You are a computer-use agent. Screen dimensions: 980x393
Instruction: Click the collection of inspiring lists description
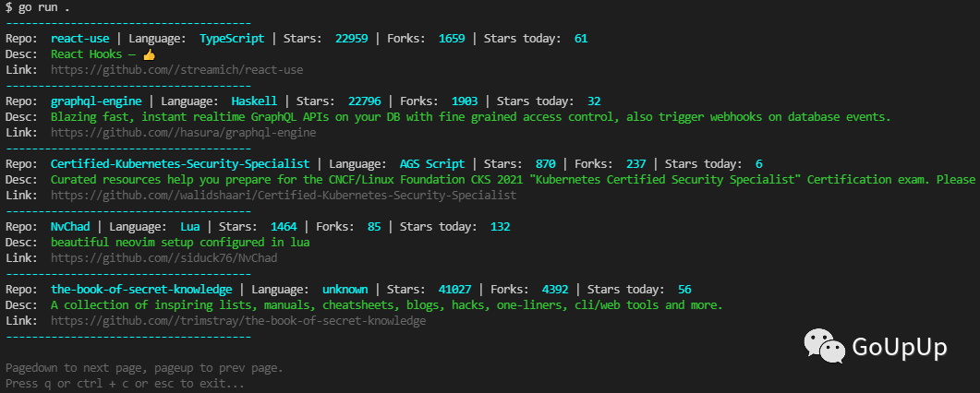tap(387, 305)
